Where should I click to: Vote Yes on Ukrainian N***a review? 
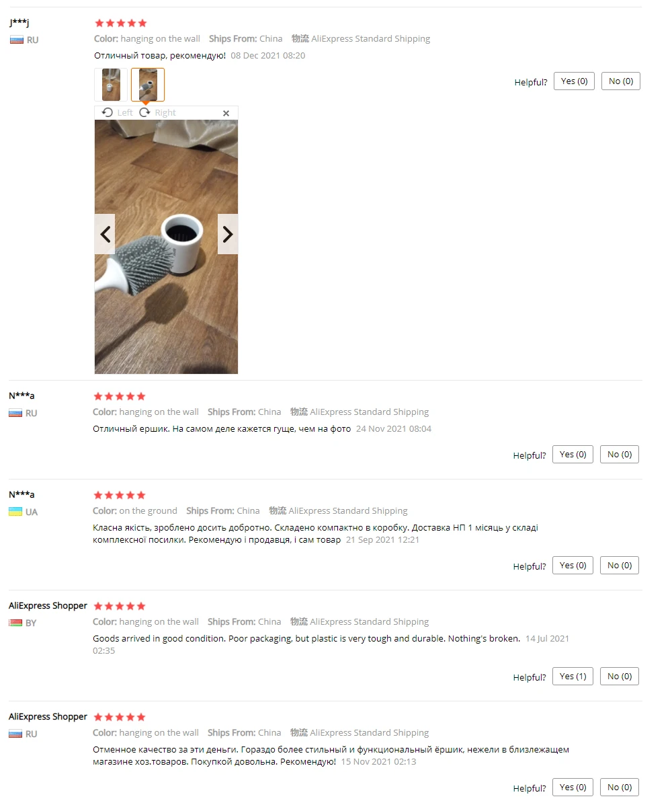pyautogui.click(x=573, y=566)
